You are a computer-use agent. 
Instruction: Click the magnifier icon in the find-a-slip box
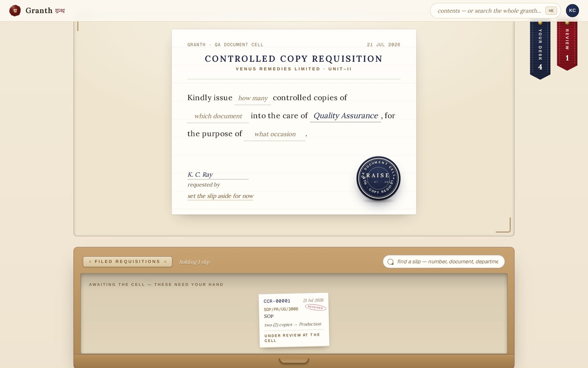click(390, 262)
